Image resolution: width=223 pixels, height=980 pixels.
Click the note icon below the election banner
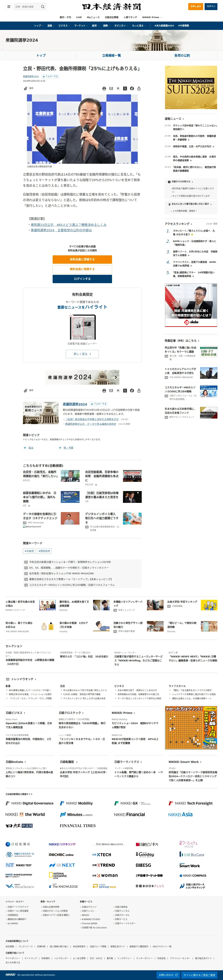point(118,390)
